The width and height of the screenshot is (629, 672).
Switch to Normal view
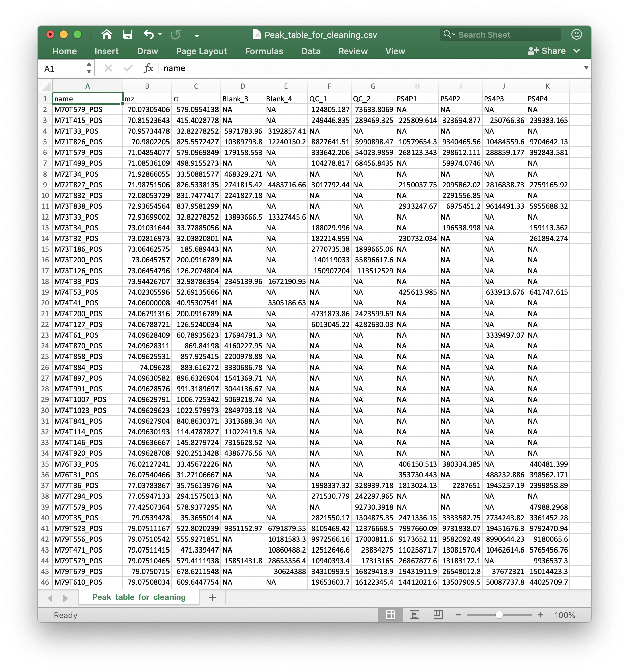tap(390, 615)
